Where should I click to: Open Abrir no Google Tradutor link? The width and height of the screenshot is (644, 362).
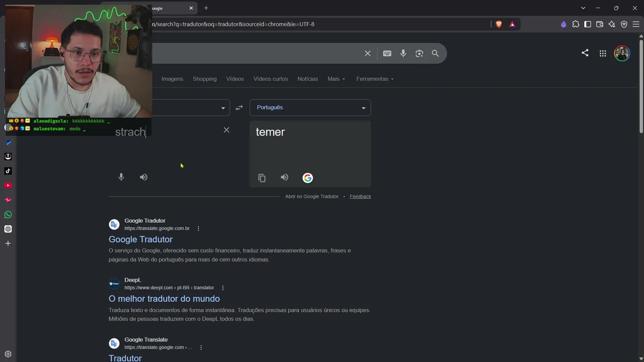[312, 197]
